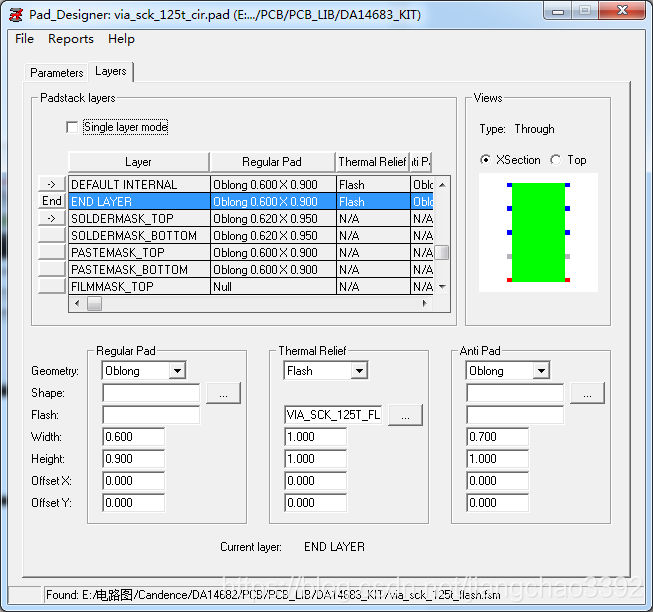Browse for the Regular Pad shape
This screenshot has height=612, width=653.
pyautogui.click(x=223, y=394)
